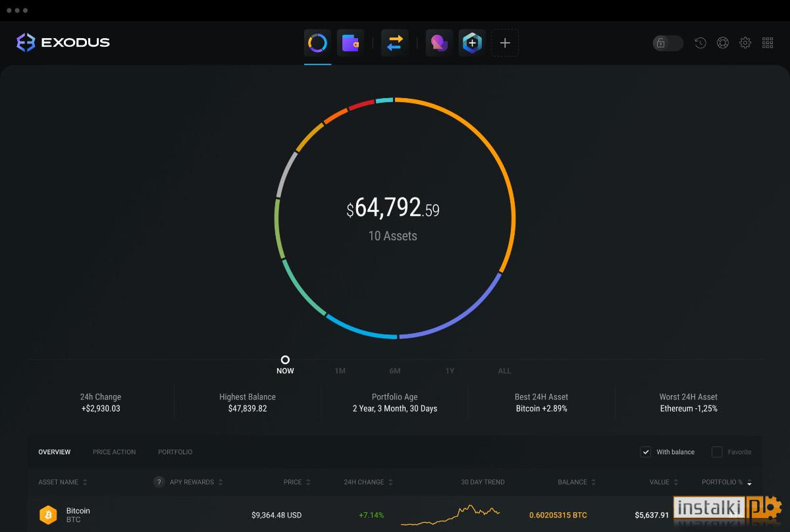
Task: Toggle the wallet lock switch
Action: 668,43
